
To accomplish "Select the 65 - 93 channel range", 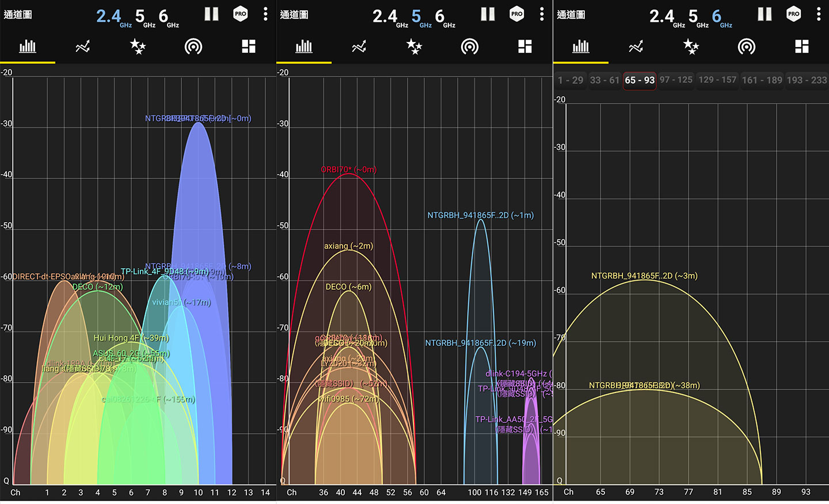I will pyautogui.click(x=640, y=80).
